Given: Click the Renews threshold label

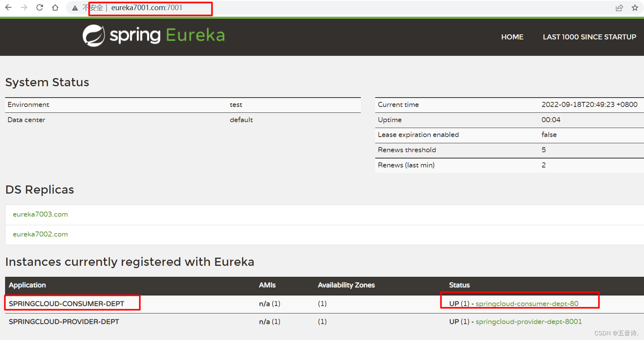Looking at the screenshot, I should point(407,150).
